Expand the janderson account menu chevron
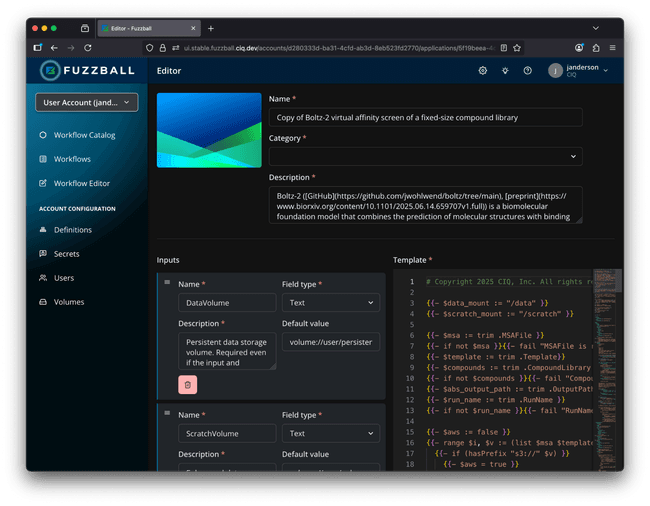 point(606,71)
